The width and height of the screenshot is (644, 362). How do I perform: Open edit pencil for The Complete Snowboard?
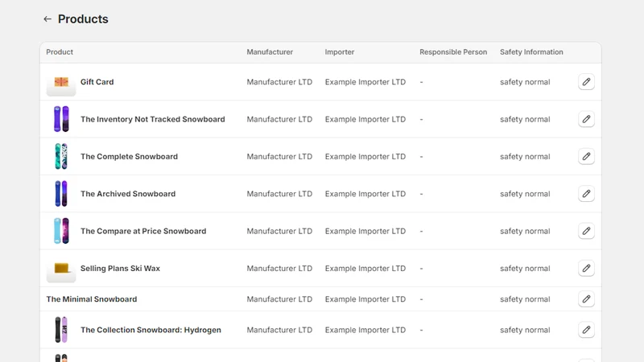click(x=586, y=156)
